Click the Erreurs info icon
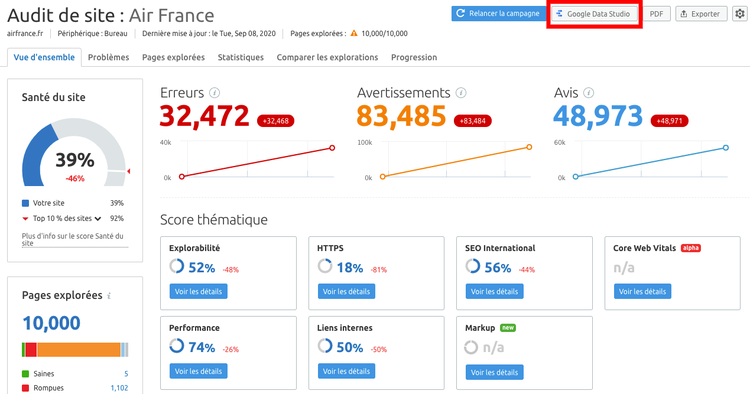This screenshot has width=750, height=394. tap(215, 93)
